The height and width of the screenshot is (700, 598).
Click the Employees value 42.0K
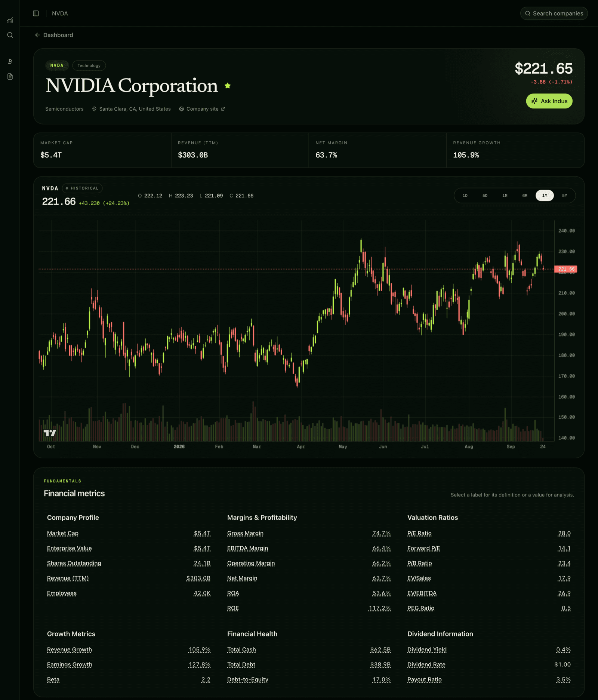tap(202, 593)
